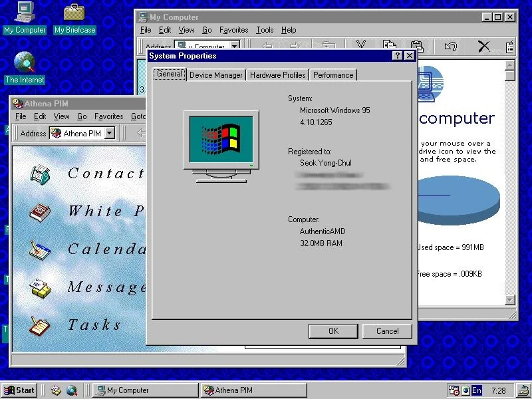
Task: Switch to the Device Manager tab
Action: tap(216, 75)
